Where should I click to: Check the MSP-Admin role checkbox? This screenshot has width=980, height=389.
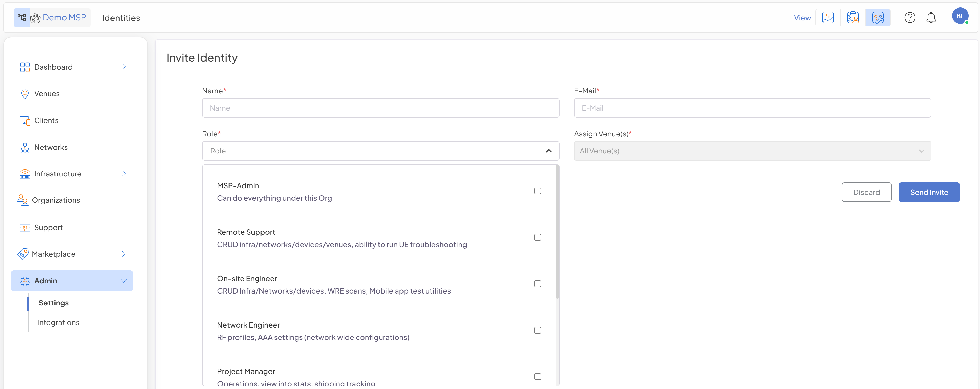point(537,191)
